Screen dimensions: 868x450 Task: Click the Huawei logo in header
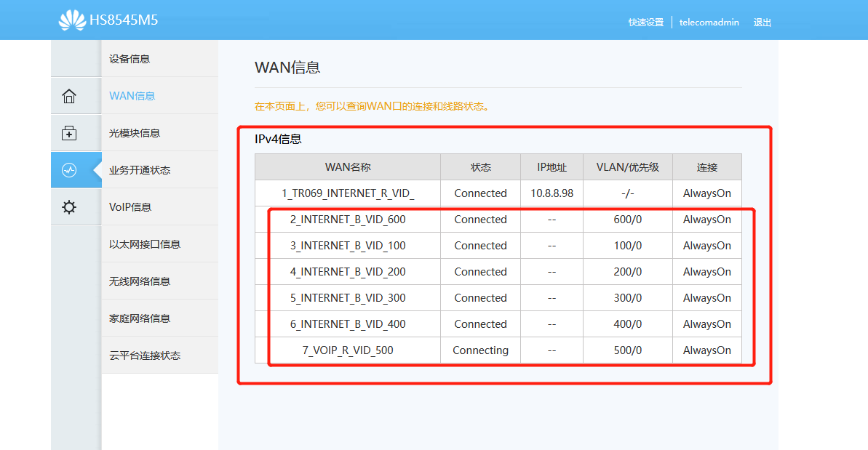72,20
